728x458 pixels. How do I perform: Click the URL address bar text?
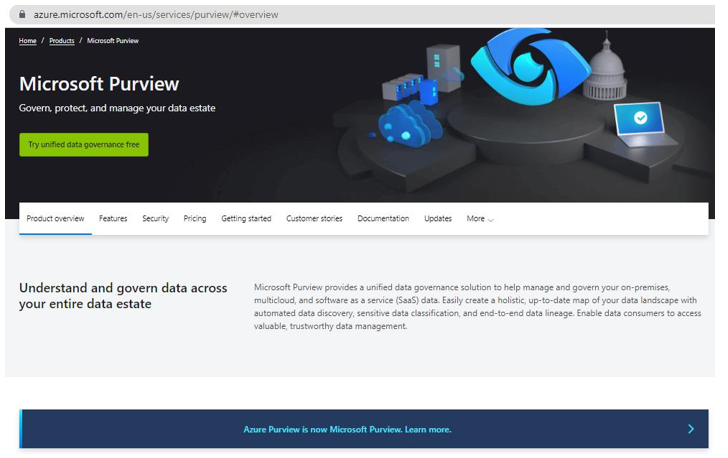tap(156, 14)
